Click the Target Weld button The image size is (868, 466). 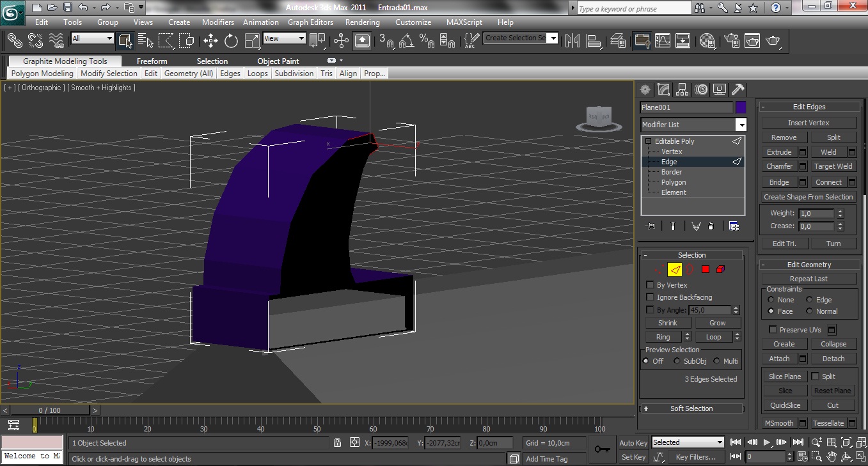(833, 166)
